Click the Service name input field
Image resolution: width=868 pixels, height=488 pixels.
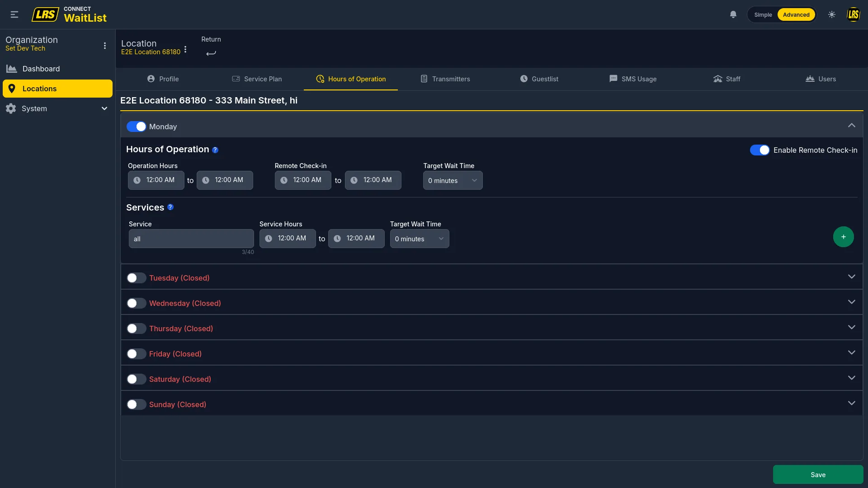coord(191,239)
